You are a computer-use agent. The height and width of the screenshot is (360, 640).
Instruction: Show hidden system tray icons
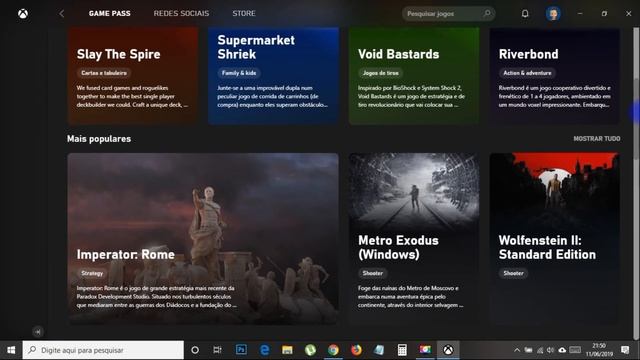pos(517,350)
